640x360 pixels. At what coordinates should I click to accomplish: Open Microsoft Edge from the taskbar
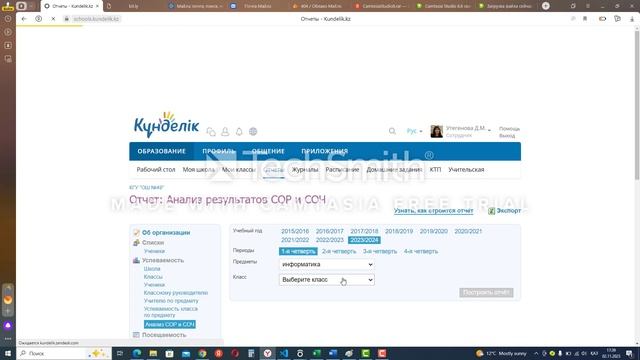tap(137, 353)
